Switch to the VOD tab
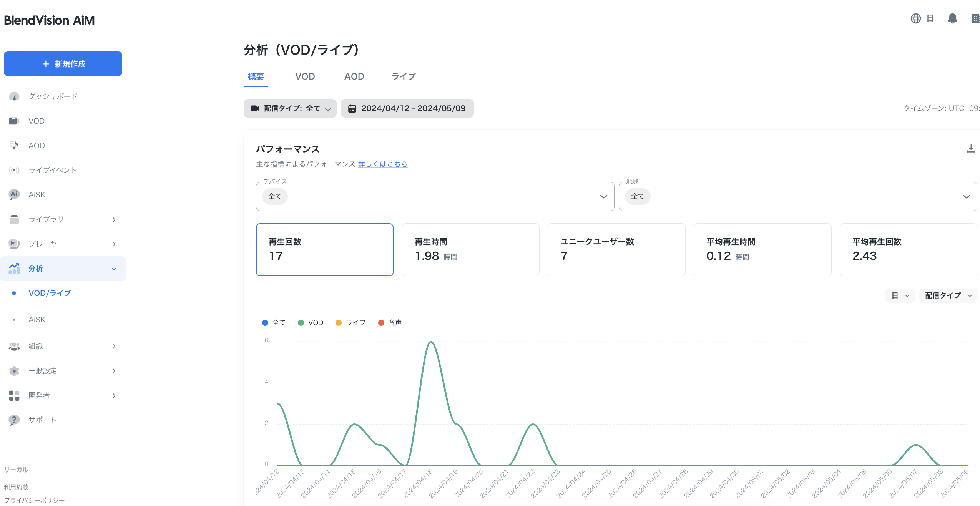Screen dimensions: 980x506 (x=305, y=76)
